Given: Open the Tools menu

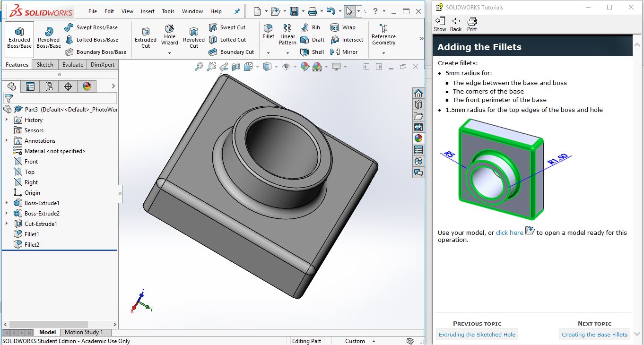Looking at the screenshot, I should click(x=168, y=11).
